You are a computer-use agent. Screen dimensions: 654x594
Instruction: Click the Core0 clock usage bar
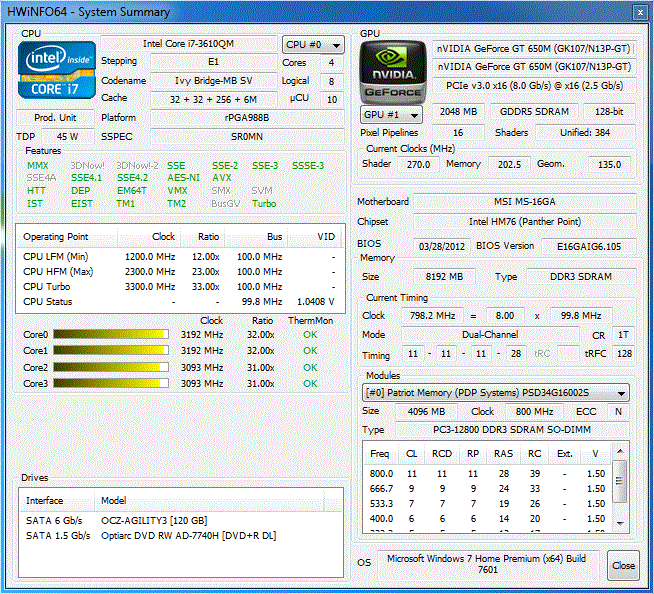[x=107, y=334]
